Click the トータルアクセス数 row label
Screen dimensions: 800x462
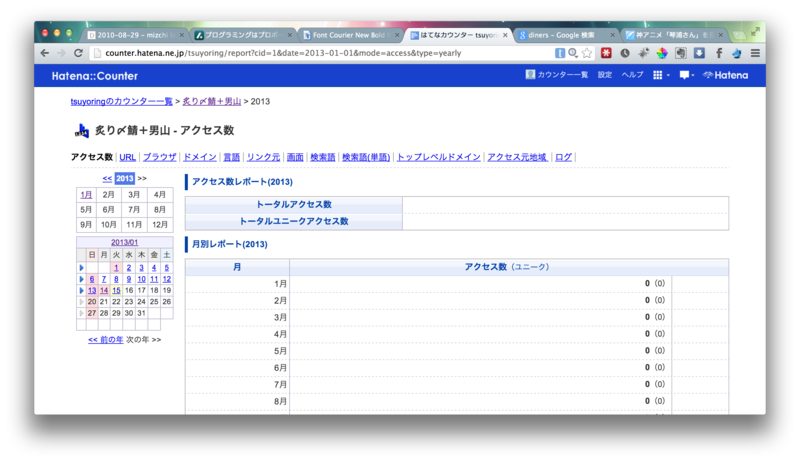click(x=294, y=204)
